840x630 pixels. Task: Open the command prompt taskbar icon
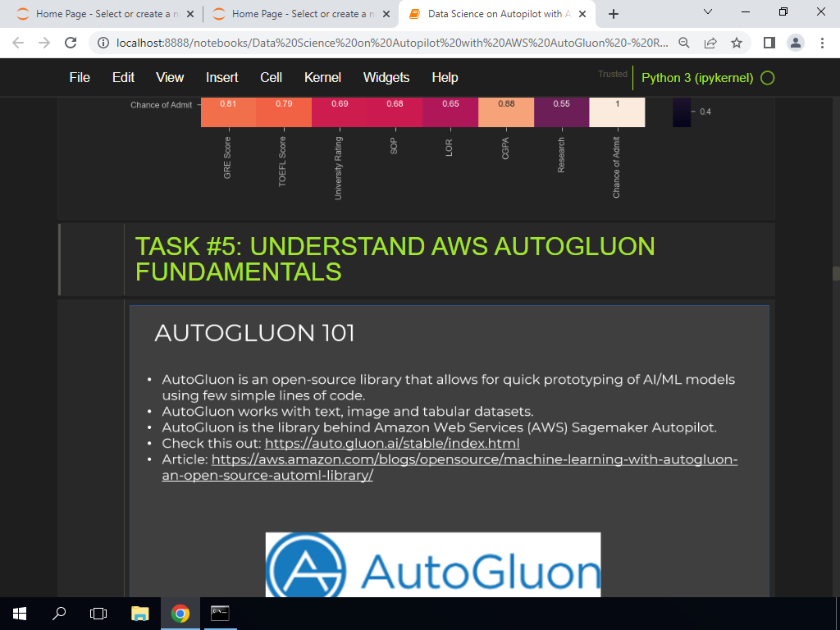point(220,614)
